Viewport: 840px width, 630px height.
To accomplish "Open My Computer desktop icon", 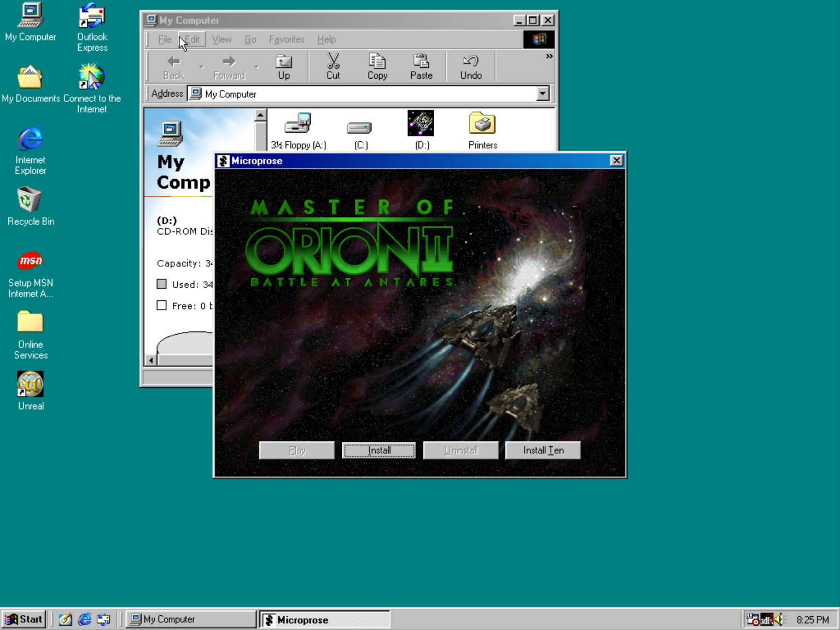I will click(30, 22).
